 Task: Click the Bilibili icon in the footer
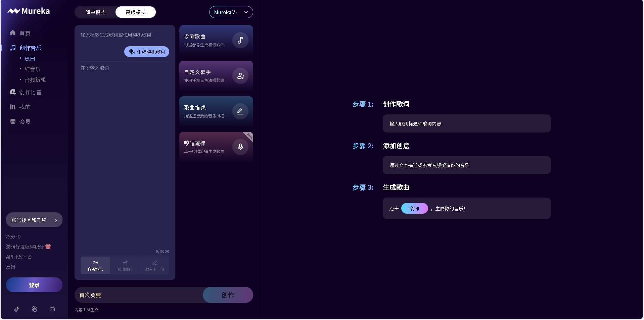52,309
